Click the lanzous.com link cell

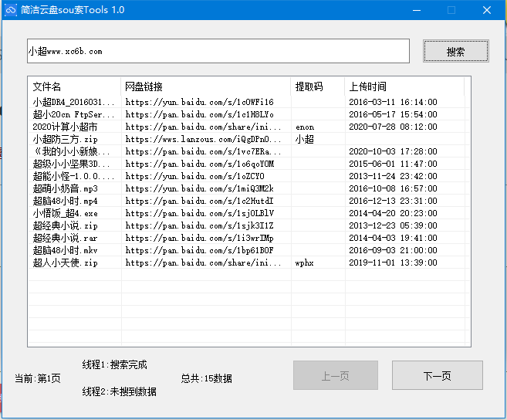[x=203, y=140]
